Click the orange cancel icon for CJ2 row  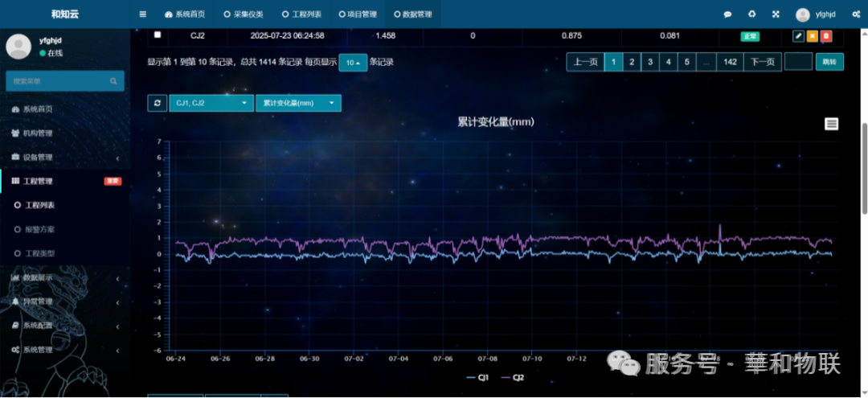[812, 36]
